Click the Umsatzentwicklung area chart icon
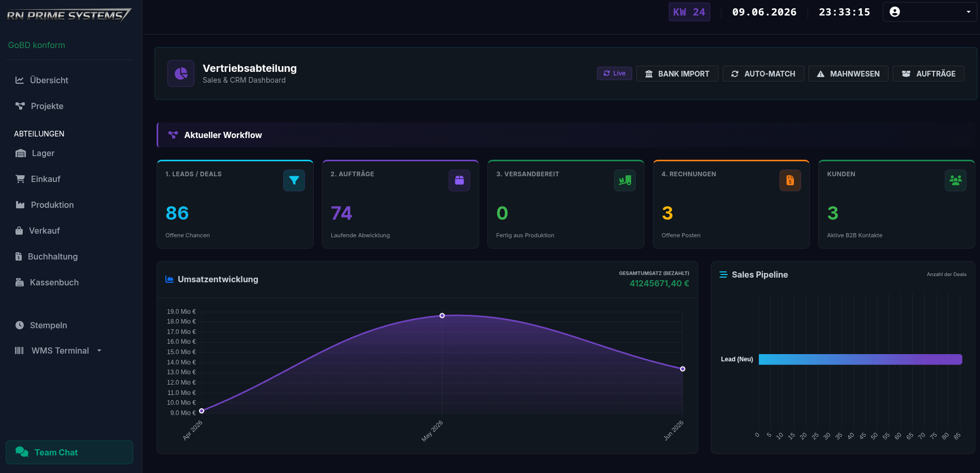 coord(170,279)
